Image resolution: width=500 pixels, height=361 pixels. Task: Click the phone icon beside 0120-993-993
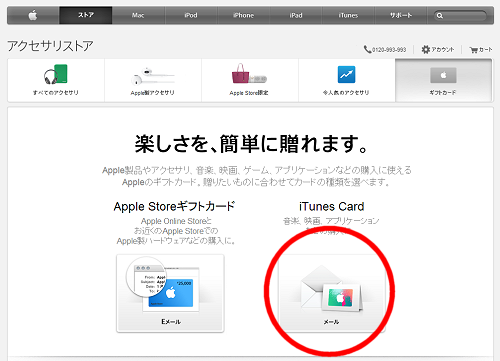click(x=367, y=50)
